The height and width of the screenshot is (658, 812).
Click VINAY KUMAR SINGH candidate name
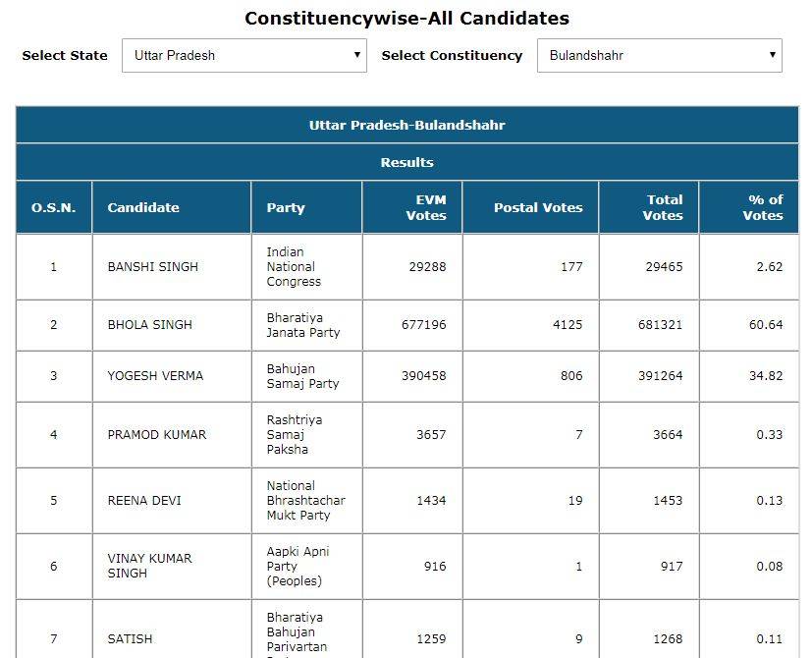(x=149, y=566)
